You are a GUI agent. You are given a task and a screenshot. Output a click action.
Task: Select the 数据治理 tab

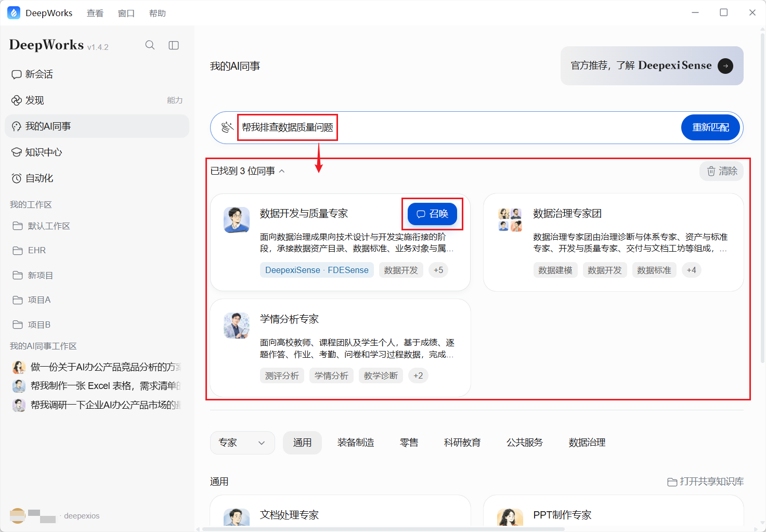(587, 443)
